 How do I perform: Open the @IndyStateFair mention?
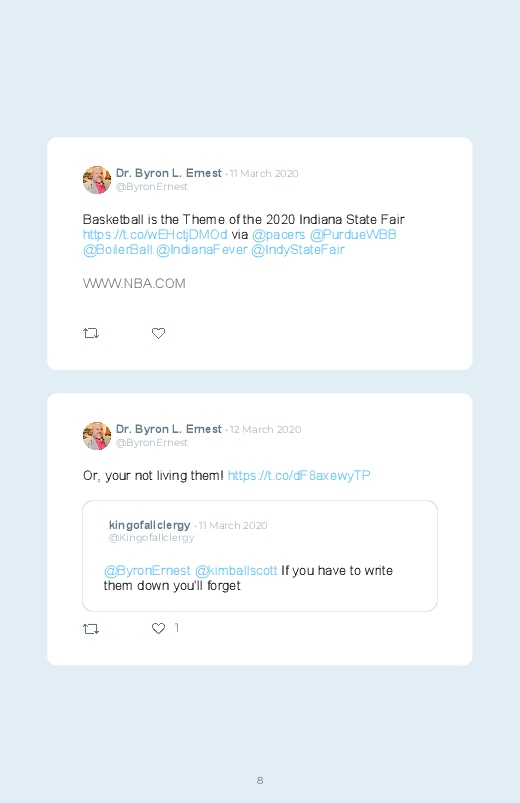pyautogui.click(x=298, y=250)
